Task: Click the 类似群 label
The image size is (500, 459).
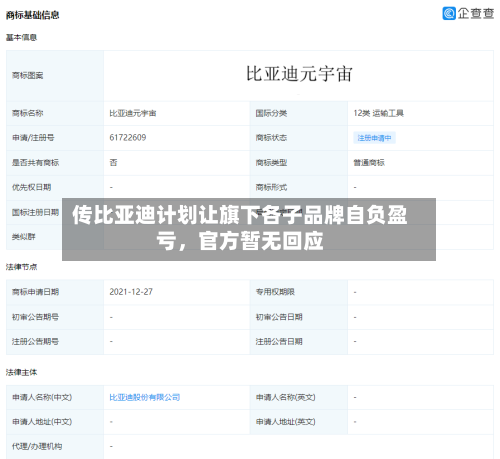Action: [x=24, y=237]
